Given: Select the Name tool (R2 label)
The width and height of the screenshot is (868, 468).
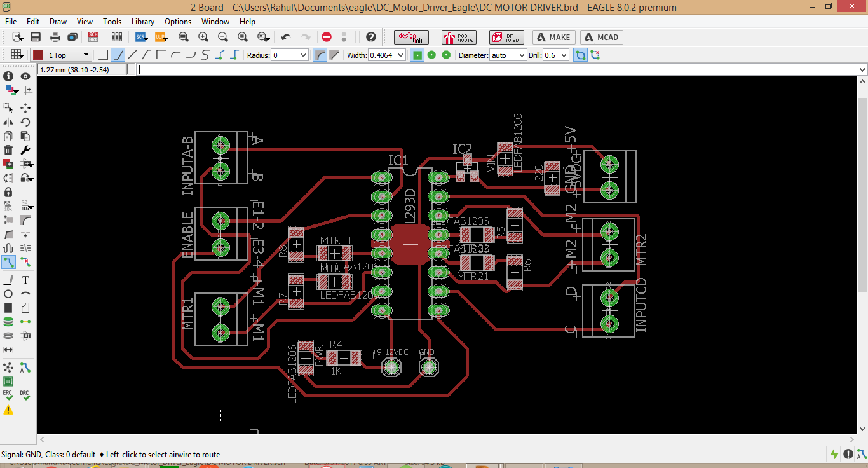Looking at the screenshot, I should tap(8, 205).
